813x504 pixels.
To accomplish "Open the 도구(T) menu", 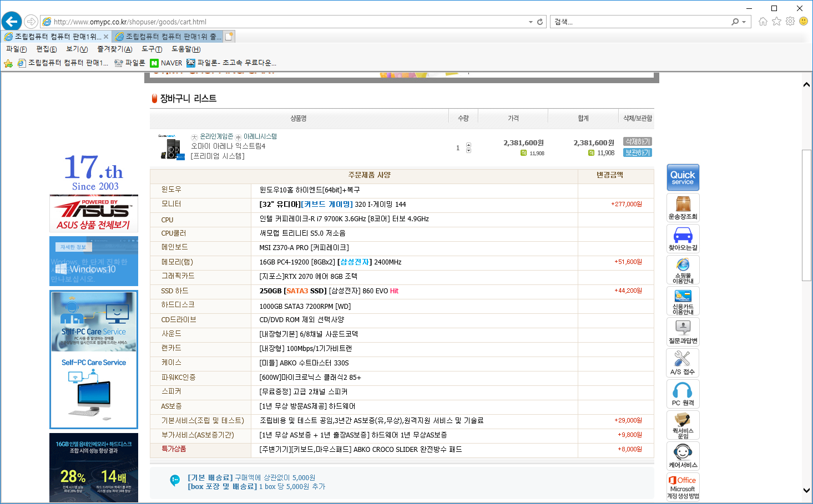I will 152,49.
